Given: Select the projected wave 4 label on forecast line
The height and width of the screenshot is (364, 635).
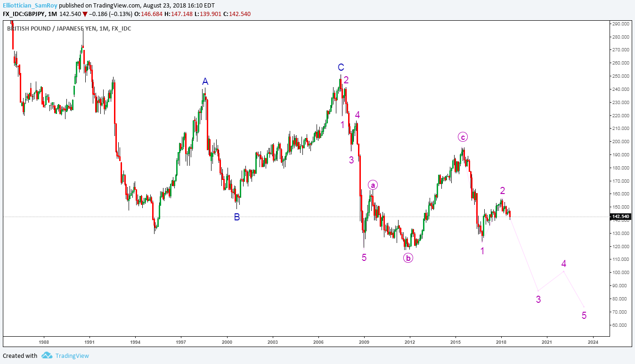Looking at the screenshot, I should tap(564, 264).
